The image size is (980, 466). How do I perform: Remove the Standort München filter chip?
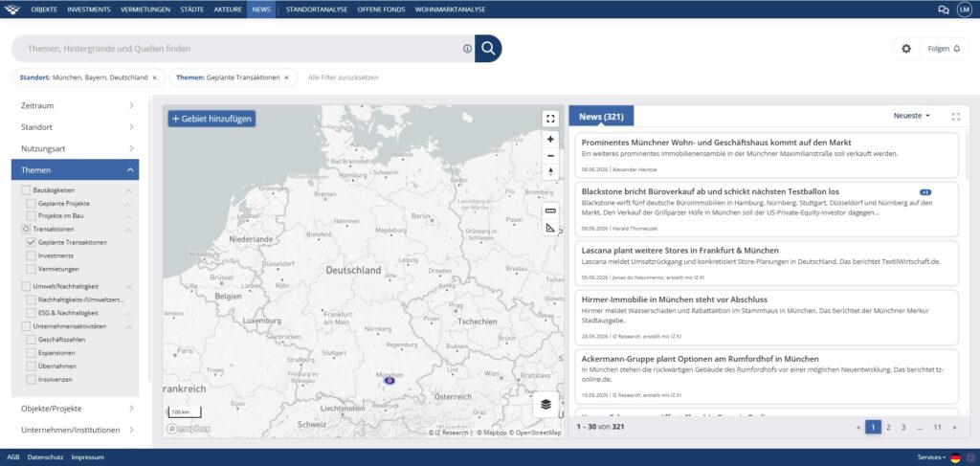[154, 78]
